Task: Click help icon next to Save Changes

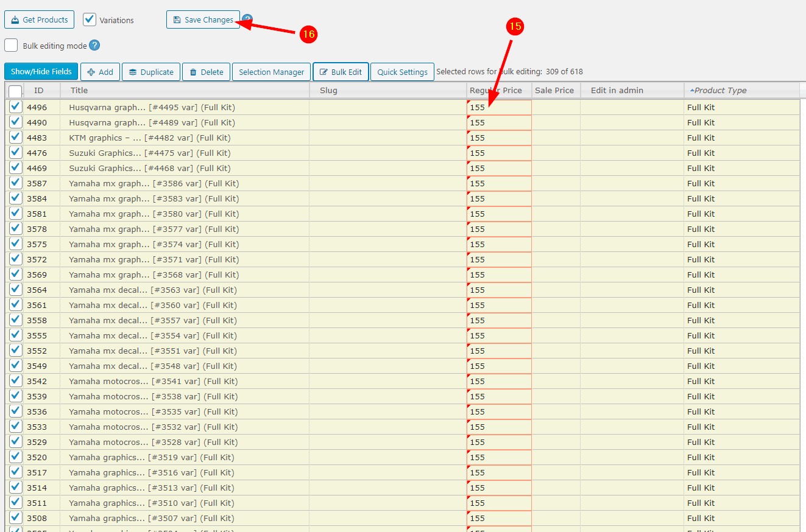Action: click(x=247, y=19)
